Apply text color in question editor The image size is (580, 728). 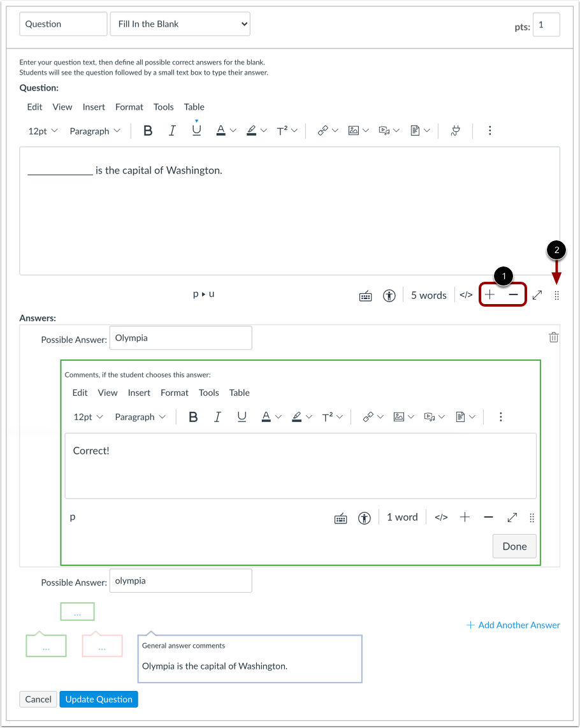coord(221,131)
